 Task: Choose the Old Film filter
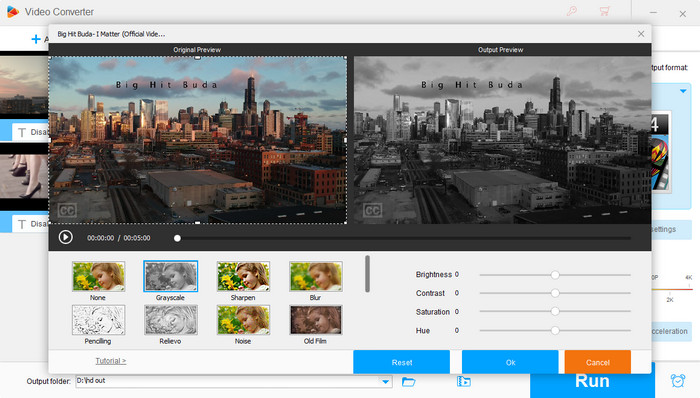316,319
